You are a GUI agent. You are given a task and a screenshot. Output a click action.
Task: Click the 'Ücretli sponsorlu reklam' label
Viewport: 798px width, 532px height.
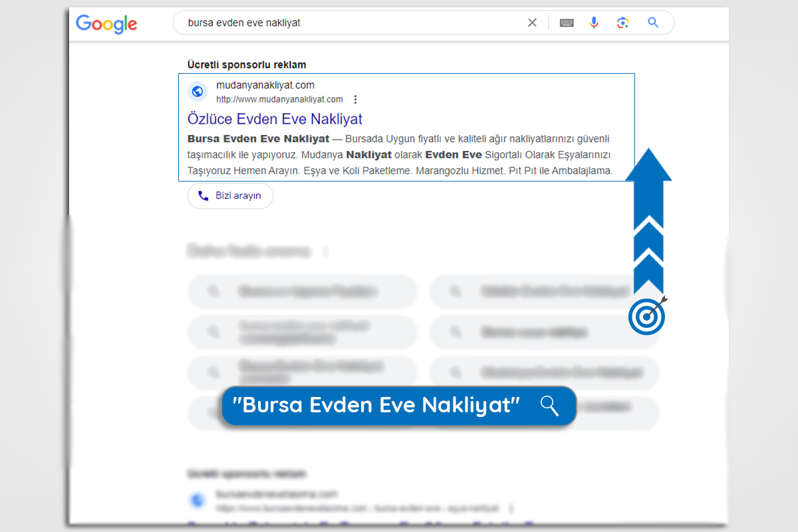click(x=247, y=65)
